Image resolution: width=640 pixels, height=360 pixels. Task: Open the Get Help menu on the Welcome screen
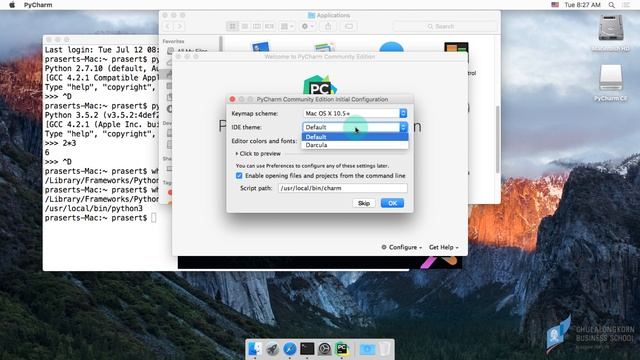[443, 247]
